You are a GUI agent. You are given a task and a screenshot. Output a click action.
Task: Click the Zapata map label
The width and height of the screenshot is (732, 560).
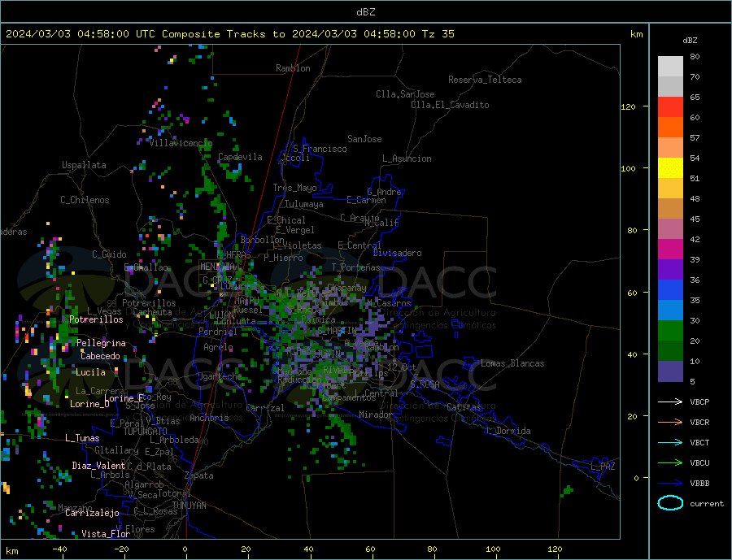pyautogui.click(x=199, y=476)
